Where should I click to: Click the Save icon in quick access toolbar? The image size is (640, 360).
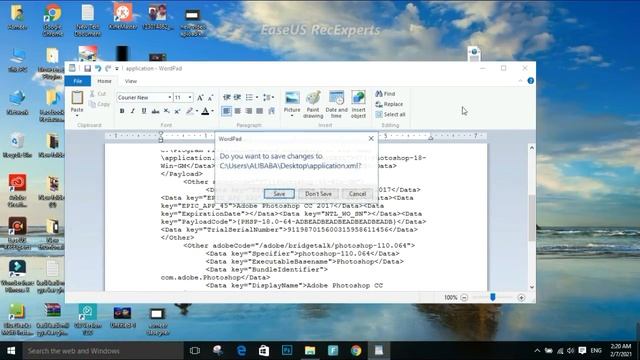tap(87, 69)
